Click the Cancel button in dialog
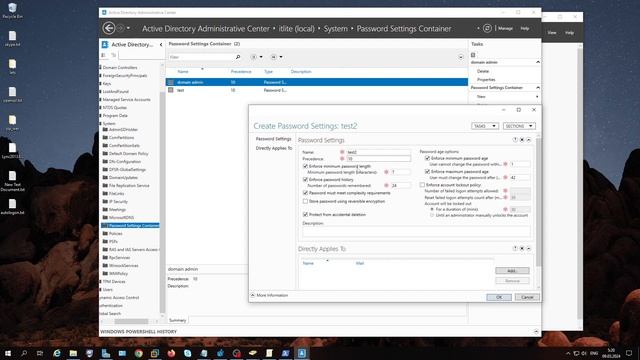 click(527, 297)
